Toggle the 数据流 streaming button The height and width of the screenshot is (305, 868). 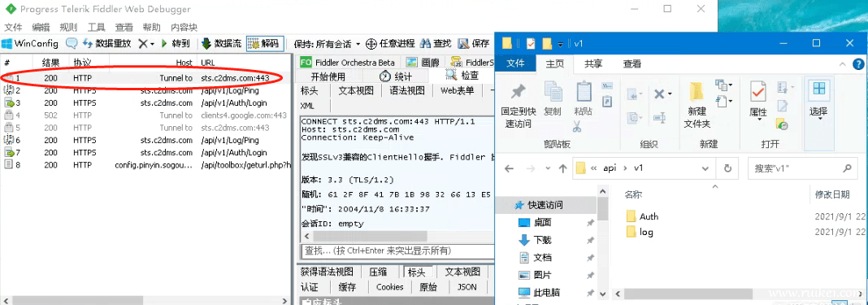[x=221, y=43]
